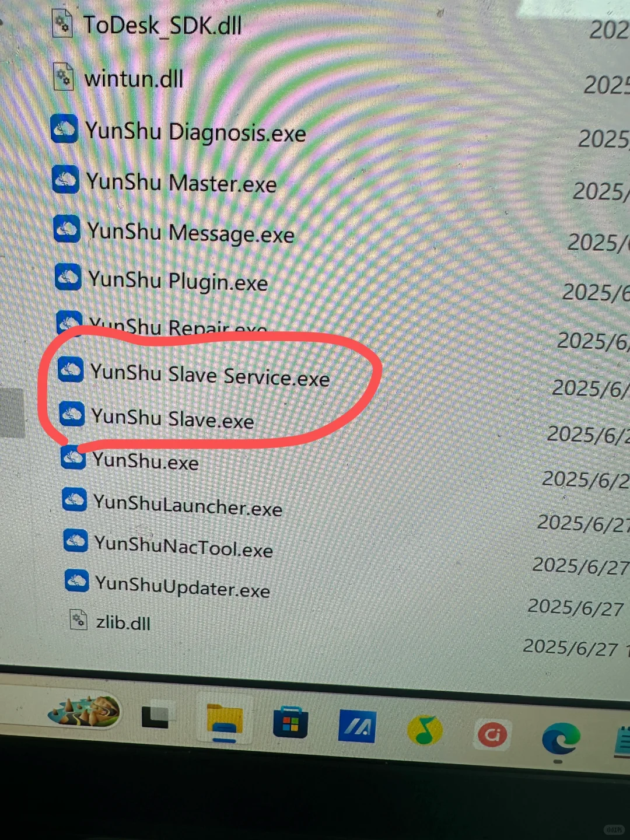The width and height of the screenshot is (630, 840).
Task: Click the YunShu Master.exe cloud icon
Action: [65, 180]
